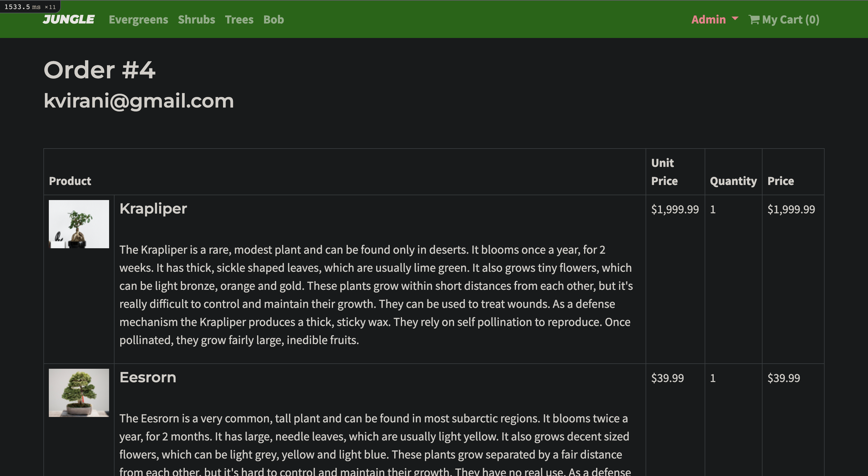Open the Shrubs category
This screenshot has height=476, width=868.
(x=197, y=20)
